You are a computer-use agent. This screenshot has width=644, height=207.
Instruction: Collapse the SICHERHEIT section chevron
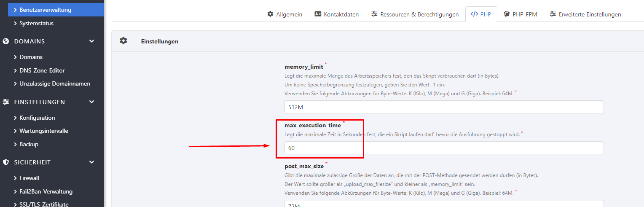click(x=92, y=162)
